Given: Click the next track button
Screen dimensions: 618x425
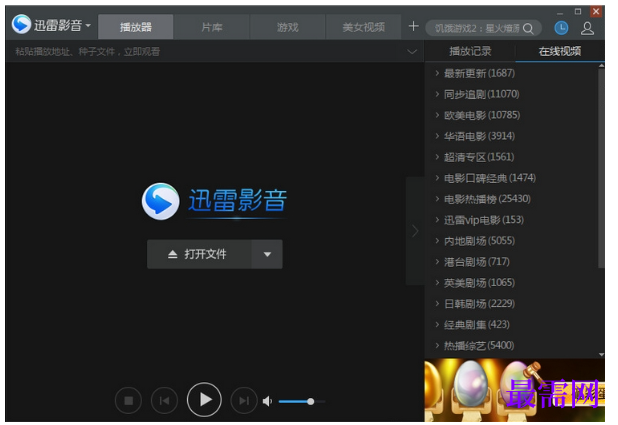Looking at the screenshot, I should pyautogui.click(x=244, y=401).
